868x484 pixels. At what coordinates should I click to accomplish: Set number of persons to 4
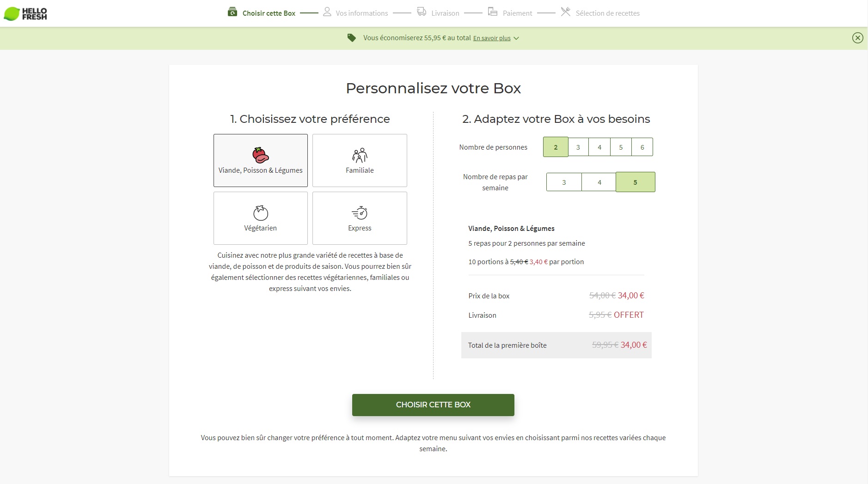point(599,147)
